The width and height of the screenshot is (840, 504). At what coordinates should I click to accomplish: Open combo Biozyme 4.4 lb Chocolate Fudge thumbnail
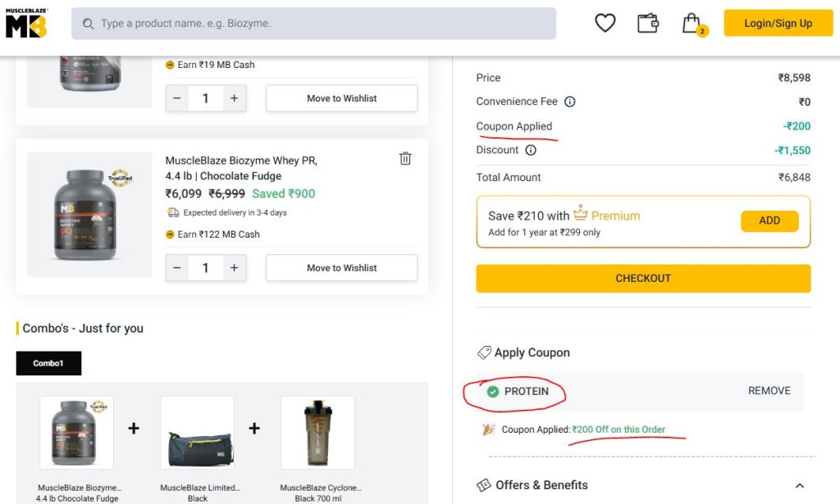(76, 433)
